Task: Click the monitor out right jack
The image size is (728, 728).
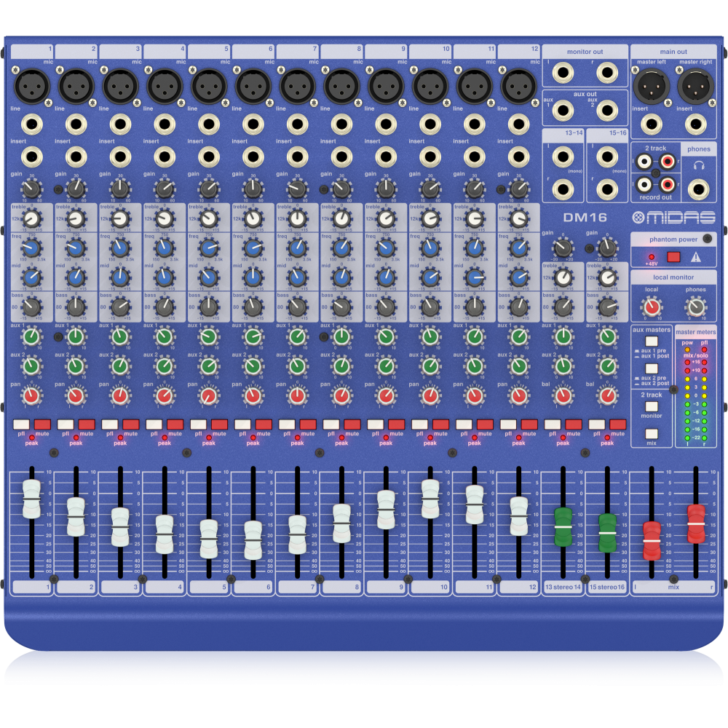Action: [607, 73]
